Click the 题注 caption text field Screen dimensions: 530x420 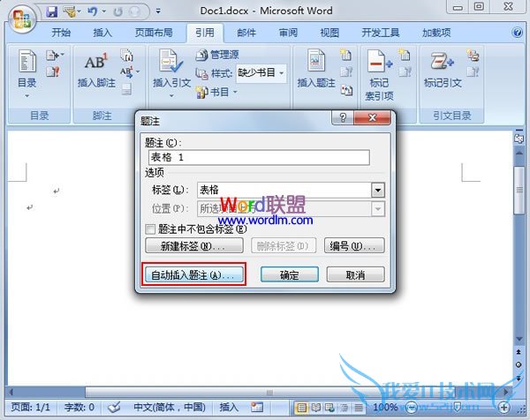click(x=259, y=157)
